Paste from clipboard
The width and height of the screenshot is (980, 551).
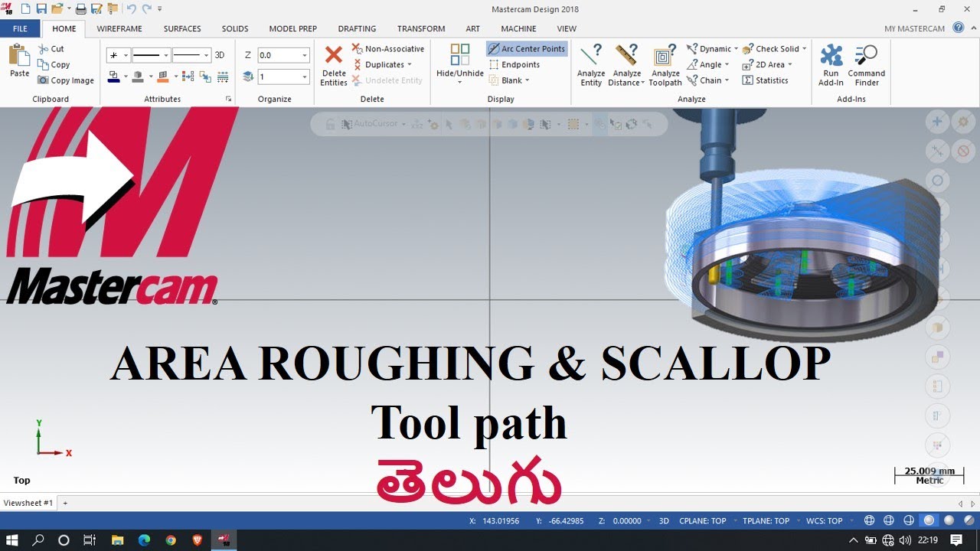click(x=19, y=61)
